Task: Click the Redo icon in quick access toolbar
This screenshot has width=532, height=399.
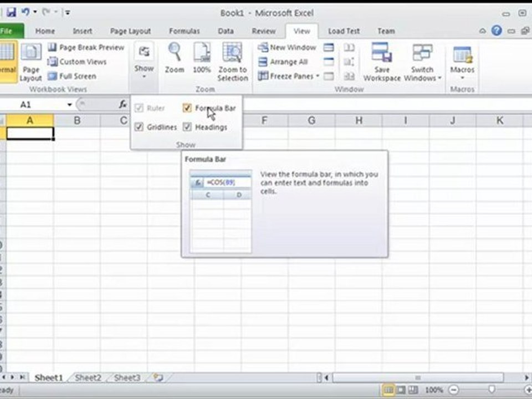Action: point(46,13)
